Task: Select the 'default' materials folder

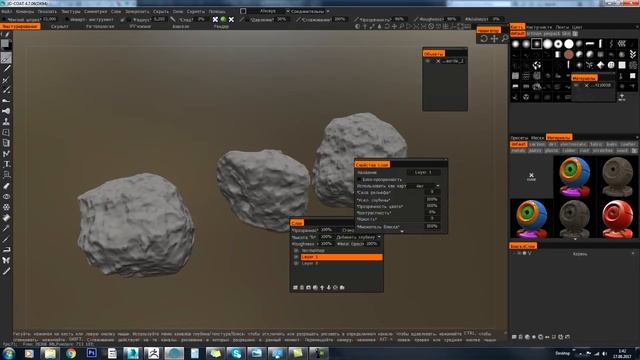Action: coord(519,144)
